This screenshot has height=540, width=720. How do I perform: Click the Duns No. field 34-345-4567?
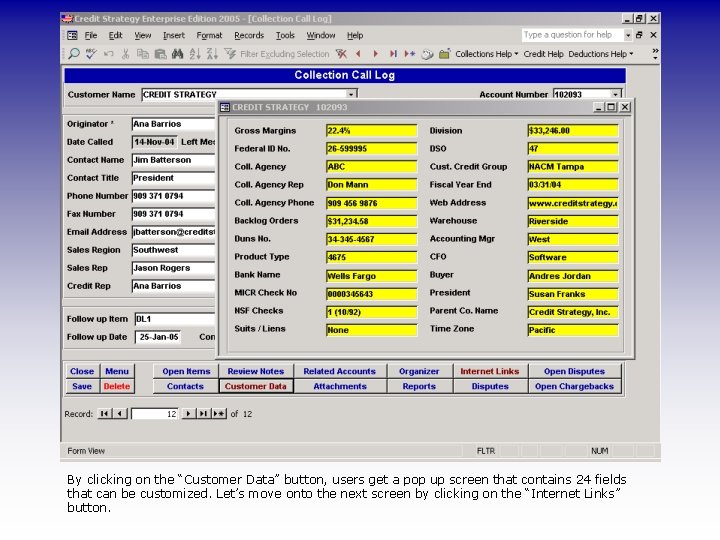point(371,239)
